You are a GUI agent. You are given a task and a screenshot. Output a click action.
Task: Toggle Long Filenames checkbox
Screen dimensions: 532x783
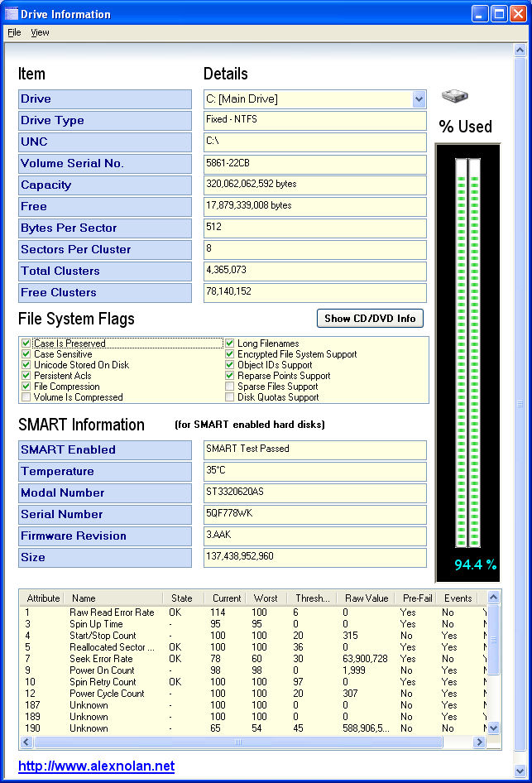tap(229, 343)
